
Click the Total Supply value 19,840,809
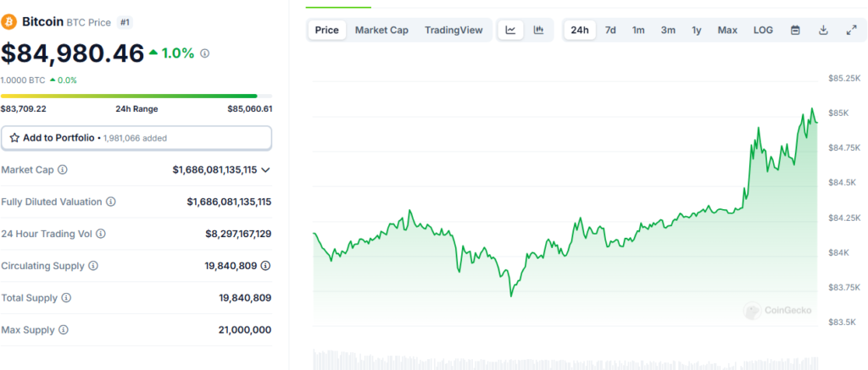(x=245, y=298)
